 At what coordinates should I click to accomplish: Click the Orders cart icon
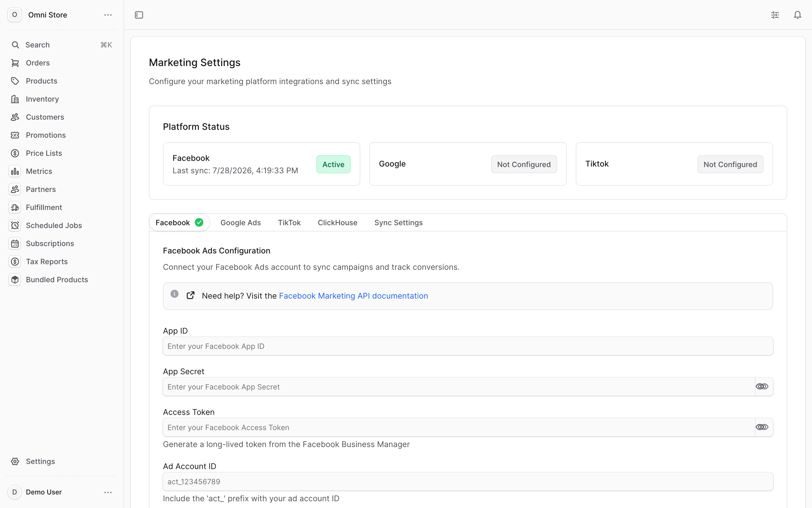click(15, 63)
